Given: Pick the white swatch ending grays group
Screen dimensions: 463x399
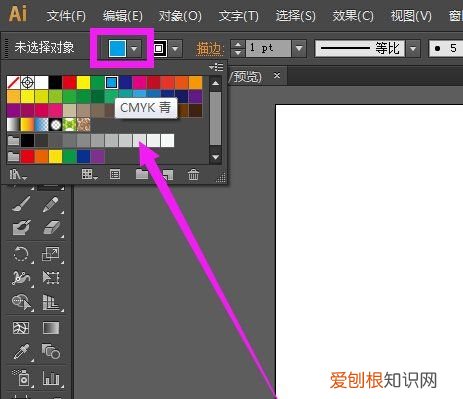Looking at the screenshot, I should [x=167, y=140].
